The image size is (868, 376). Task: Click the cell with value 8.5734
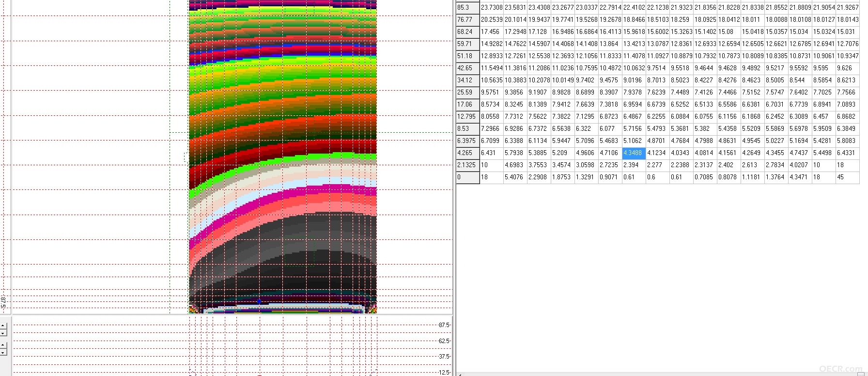[492, 105]
